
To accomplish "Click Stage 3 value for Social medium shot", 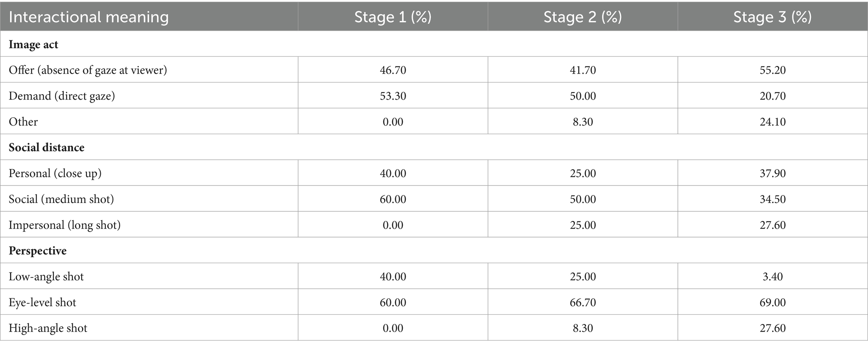I will pos(772,199).
